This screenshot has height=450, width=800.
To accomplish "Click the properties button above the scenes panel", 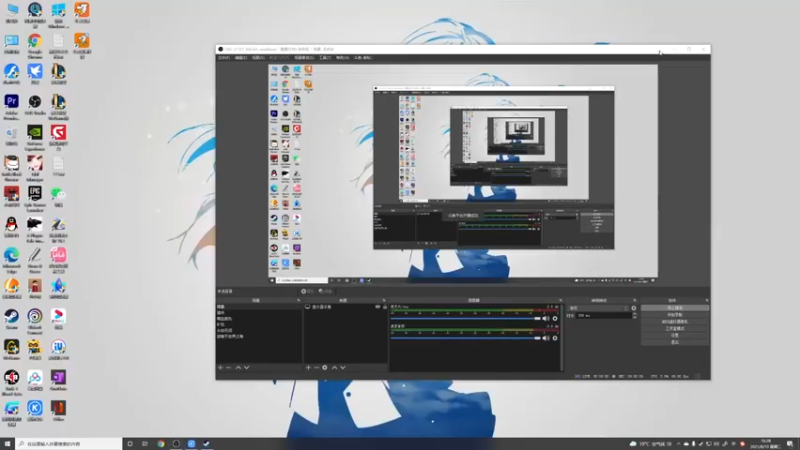I will (307, 291).
